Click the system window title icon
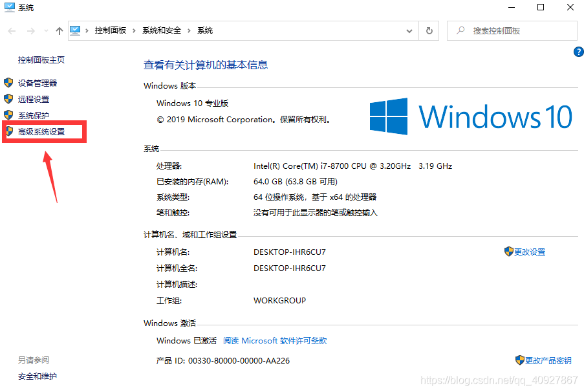 tap(9, 7)
